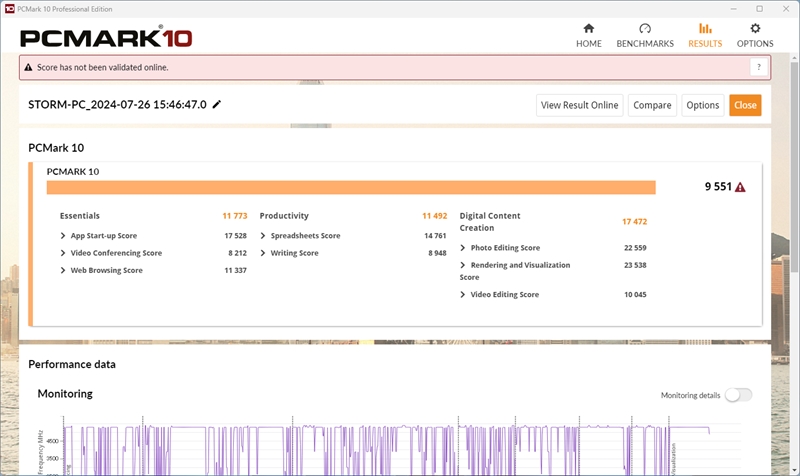Click the Essentials heading

(x=80, y=216)
